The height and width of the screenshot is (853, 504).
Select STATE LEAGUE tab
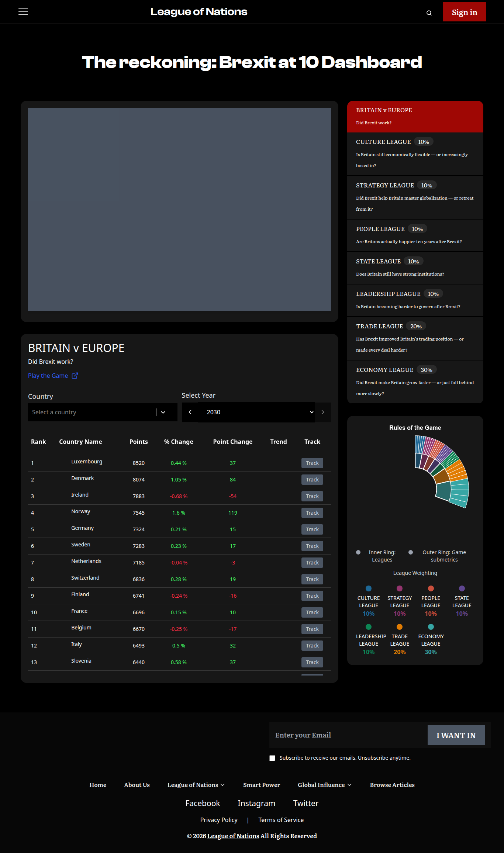[415, 268]
